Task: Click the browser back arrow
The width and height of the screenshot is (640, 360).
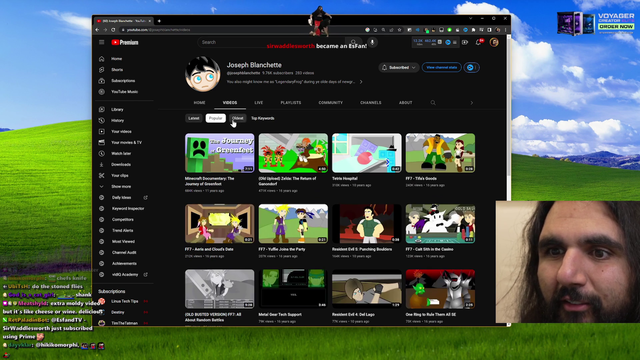Action: coord(97,30)
